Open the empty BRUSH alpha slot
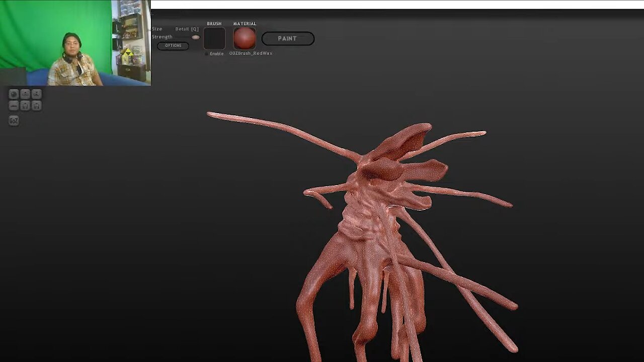Viewport: 644px width, 362px height. 214,38
